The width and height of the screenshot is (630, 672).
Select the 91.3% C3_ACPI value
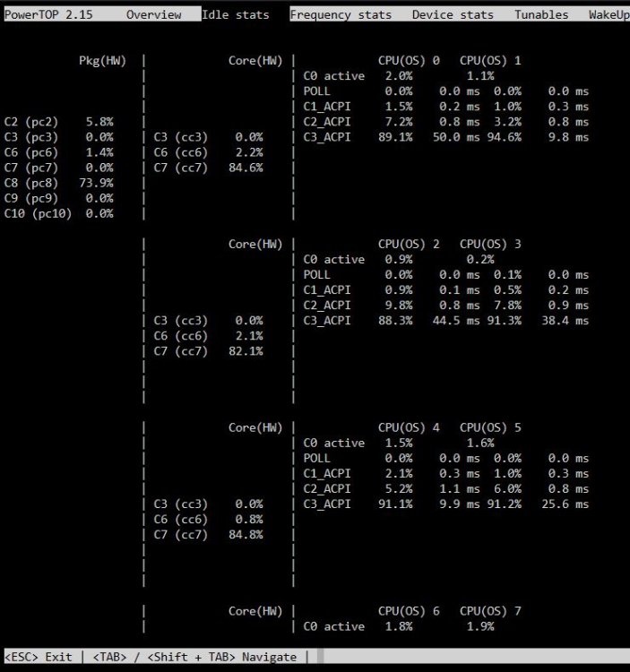coord(505,321)
